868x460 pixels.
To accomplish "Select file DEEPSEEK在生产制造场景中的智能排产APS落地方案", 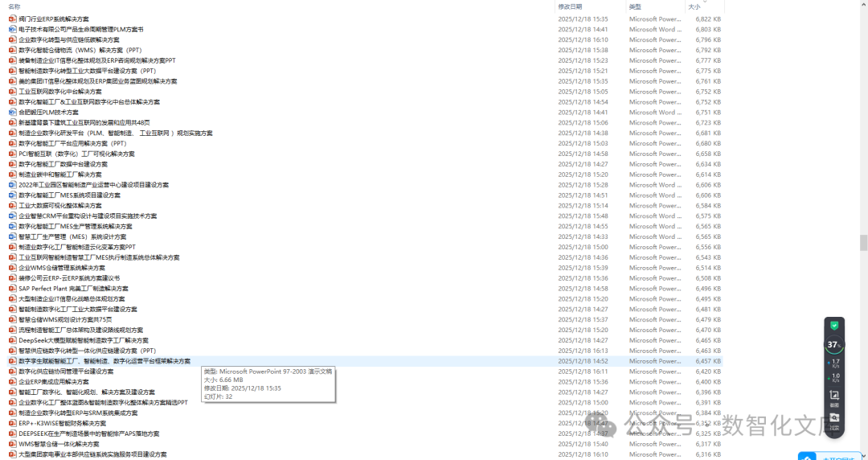I will 88,434.
